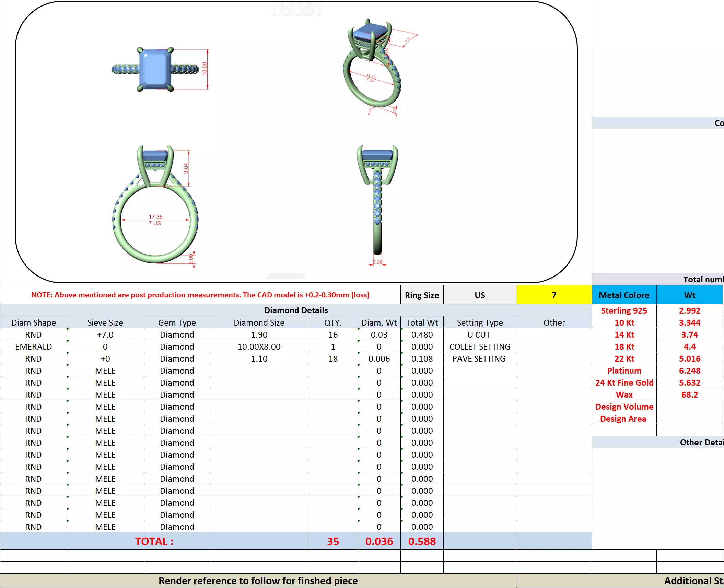Click the Sterling 925 metal row

tap(624, 310)
